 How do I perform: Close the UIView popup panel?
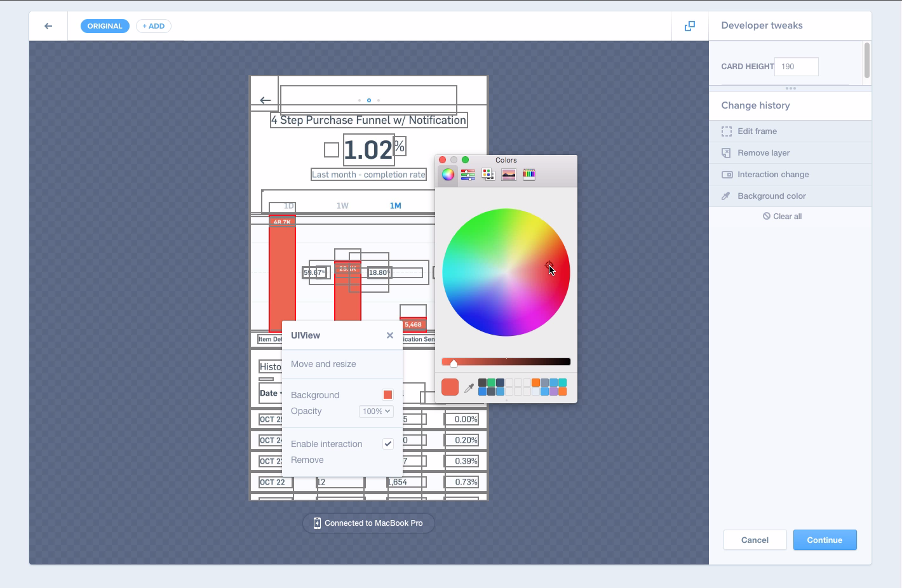click(x=390, y=335)
